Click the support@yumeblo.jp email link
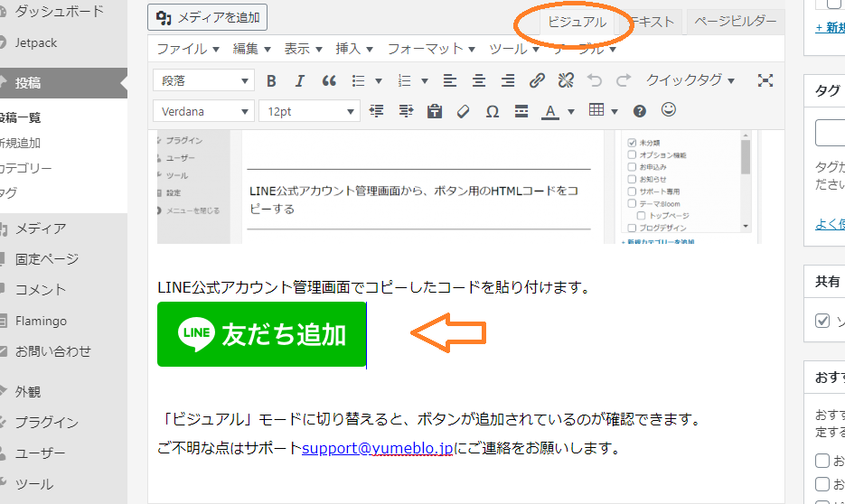 click(x=377, y=448)
